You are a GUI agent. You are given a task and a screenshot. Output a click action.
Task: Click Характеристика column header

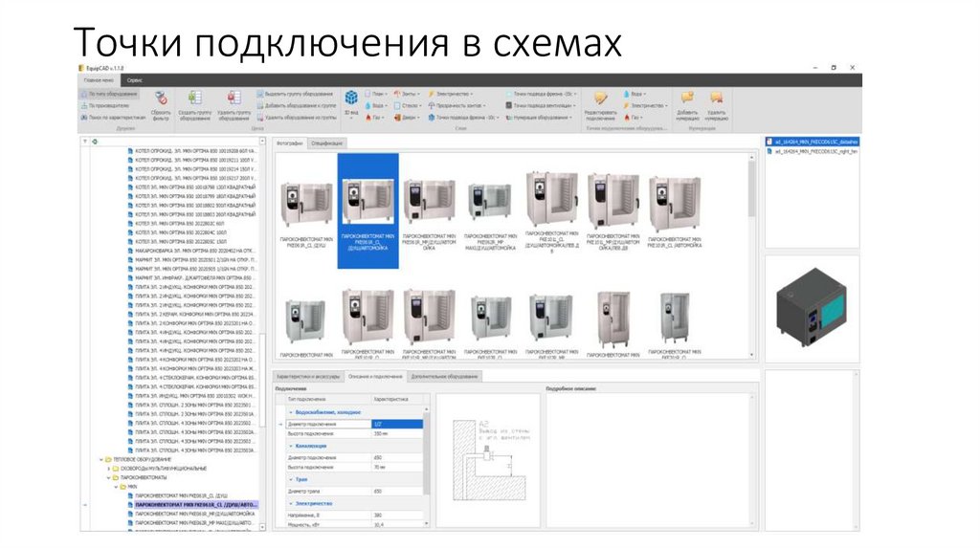tap(397, 399)
